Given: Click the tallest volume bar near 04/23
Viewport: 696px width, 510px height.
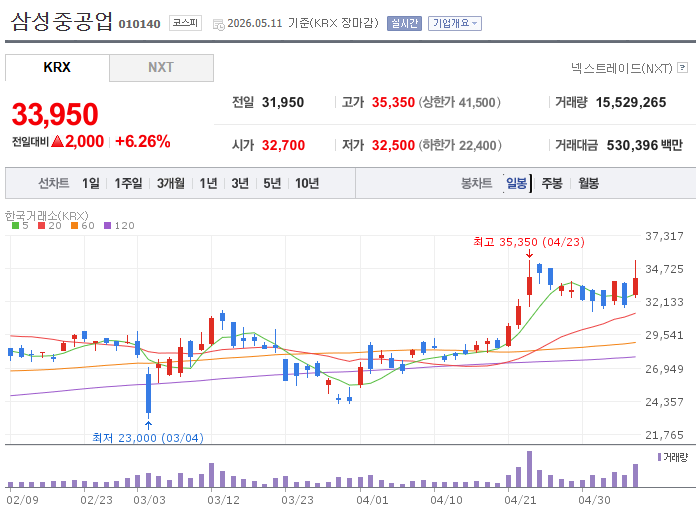Looking at the screenshot, I should coord(529,469).
